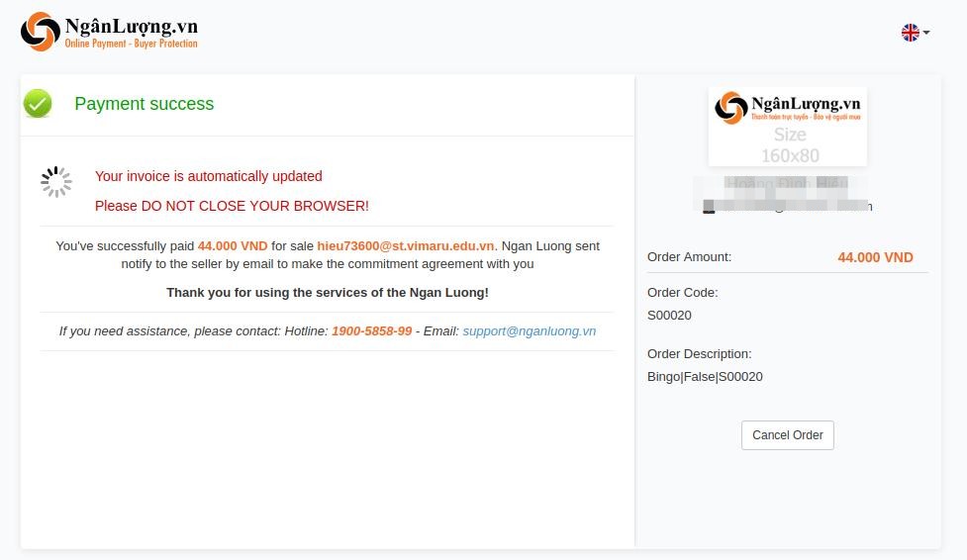967x560 pixels.
Task: Click the hotline number 1900-5858-99
Action: (x=372, y=331)
